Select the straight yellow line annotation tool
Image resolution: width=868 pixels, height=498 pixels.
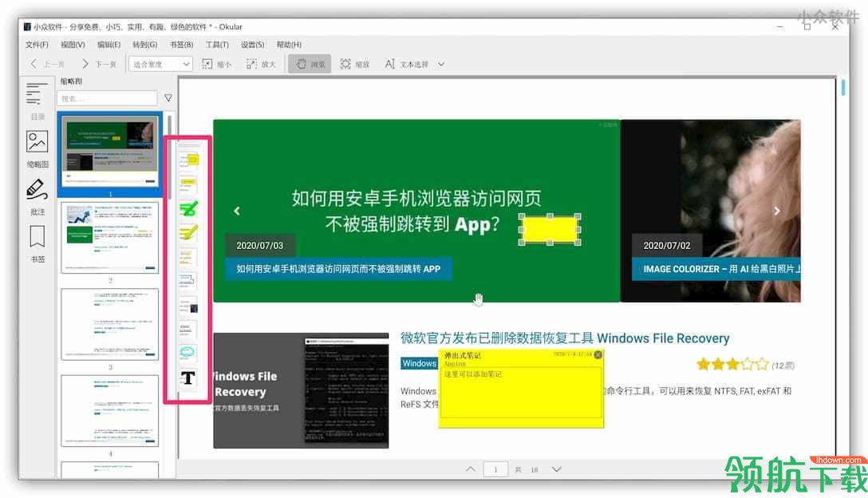point(187,257)
